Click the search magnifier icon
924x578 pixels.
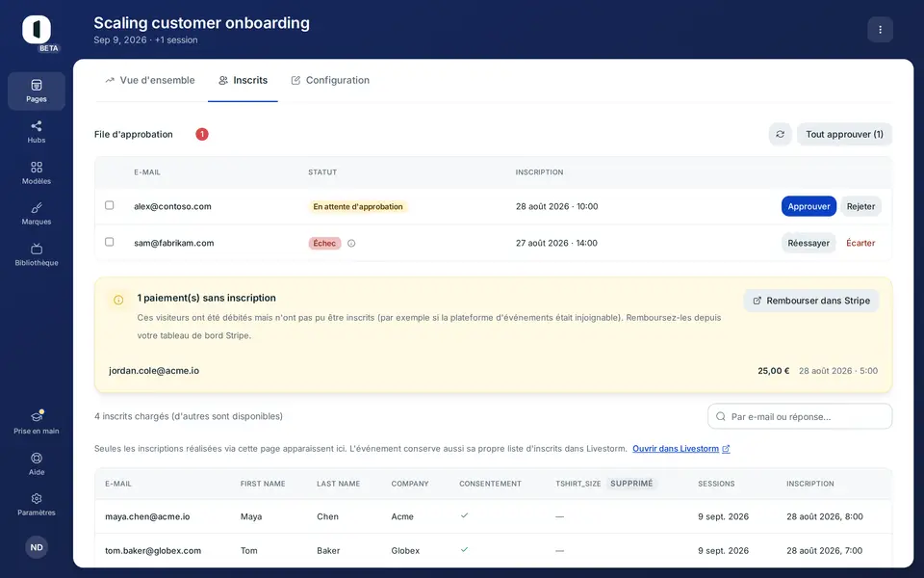pos(721,416)
